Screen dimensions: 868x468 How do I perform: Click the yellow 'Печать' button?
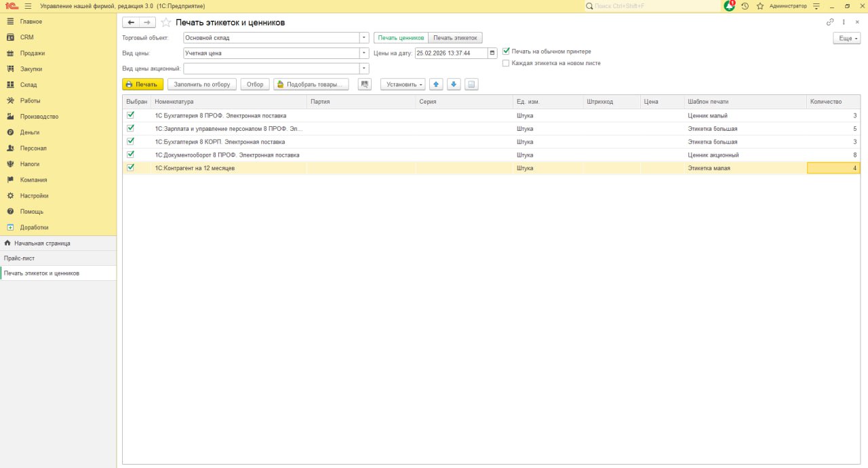(x=142, y=85)
